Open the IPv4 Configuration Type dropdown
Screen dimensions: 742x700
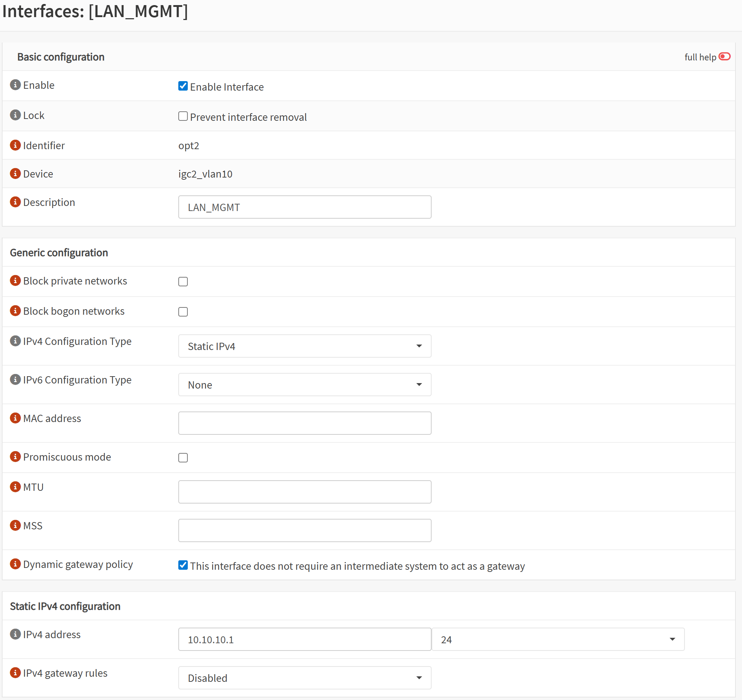tap(305, 346)
